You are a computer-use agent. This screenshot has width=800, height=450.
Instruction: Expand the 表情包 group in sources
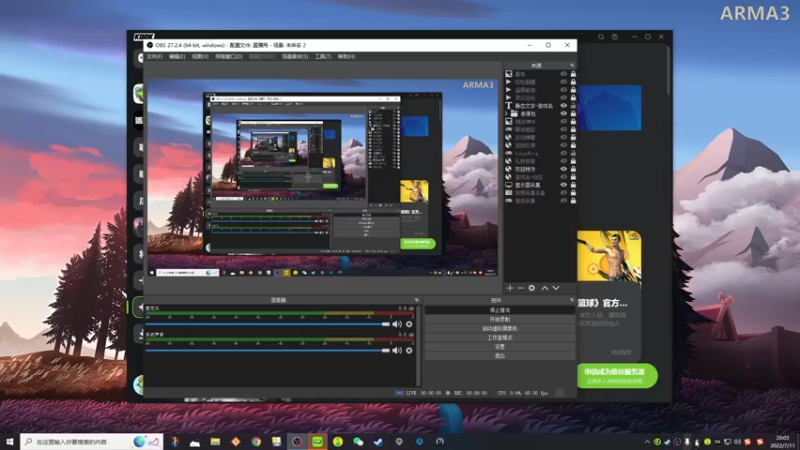pos(507,113)
